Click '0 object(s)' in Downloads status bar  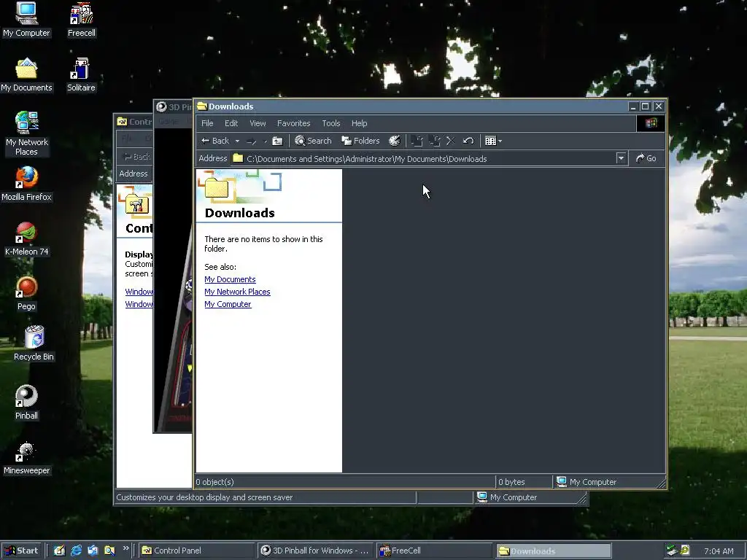215,482
